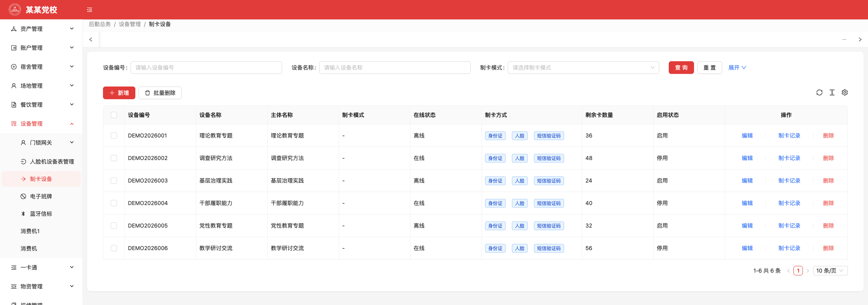Image resolution: width=868 pixels, height=305 pixels.
Task: Refresh the table with reload icon
Action: click(x=819, y=92)
